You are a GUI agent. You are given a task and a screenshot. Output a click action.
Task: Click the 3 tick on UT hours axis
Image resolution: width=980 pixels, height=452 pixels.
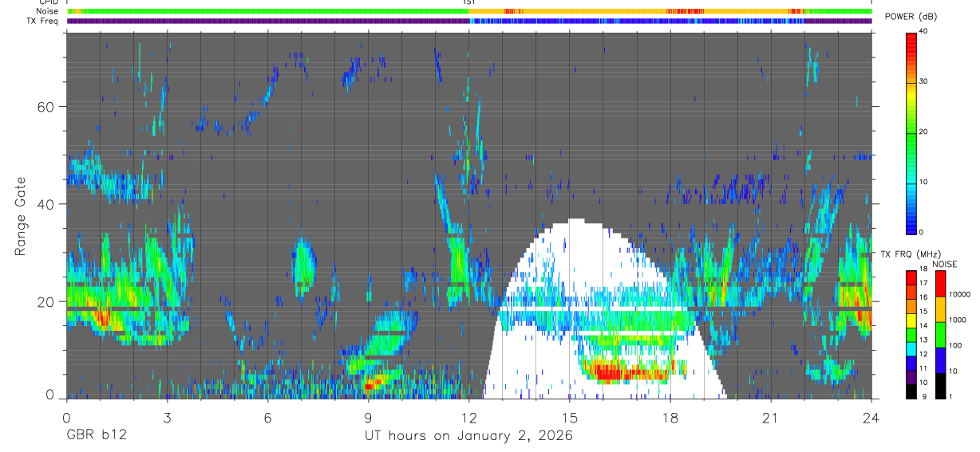click(x=167, y=417)
